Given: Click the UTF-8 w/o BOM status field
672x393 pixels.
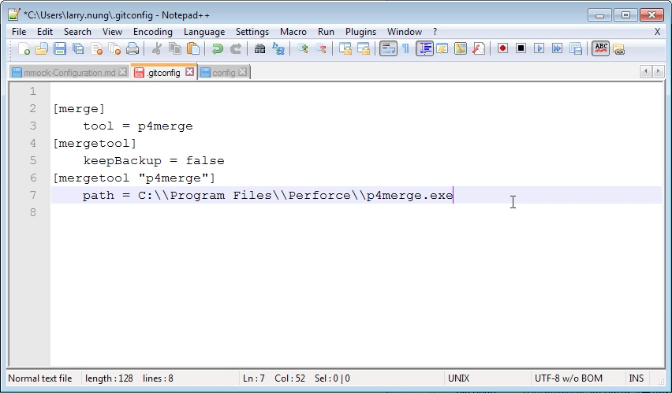Looking at the screenshot, I should click(568, 378).
